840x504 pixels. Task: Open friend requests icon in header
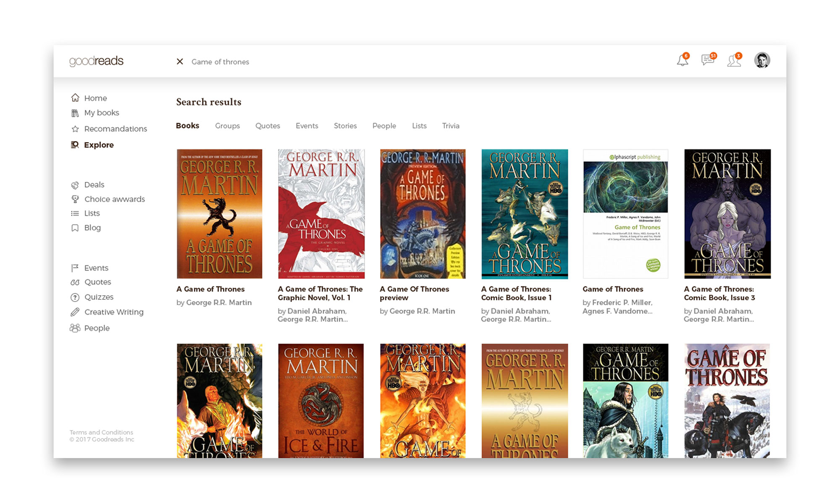tap(734, 60)
